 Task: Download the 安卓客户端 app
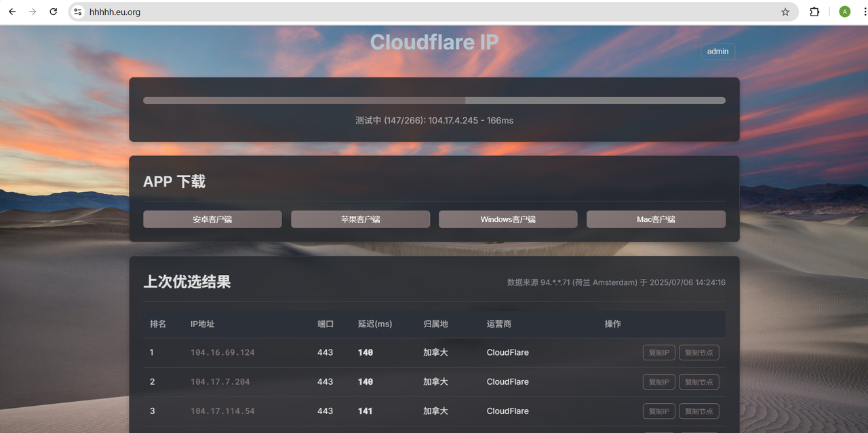point(212,219)
